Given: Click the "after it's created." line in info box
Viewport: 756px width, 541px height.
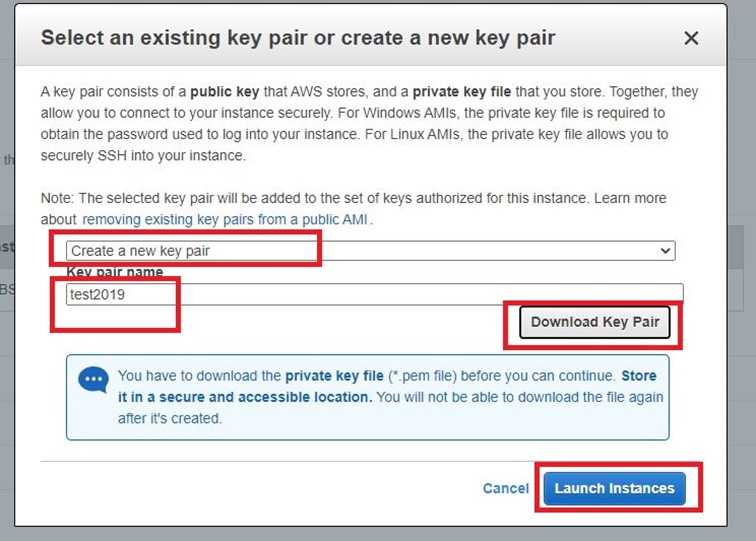Looking at the screenshot, I should (x=170, y=418).
